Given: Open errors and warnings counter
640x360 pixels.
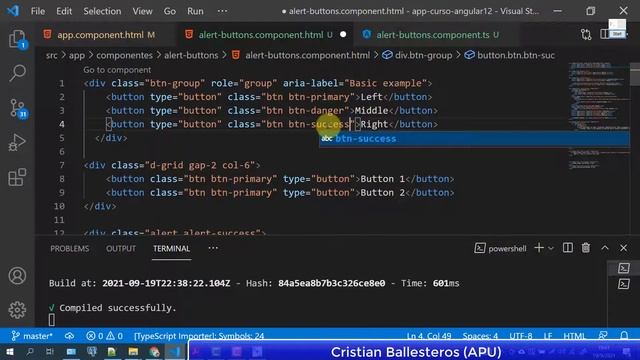Looking at the screenshot, I should pos(104,336).
